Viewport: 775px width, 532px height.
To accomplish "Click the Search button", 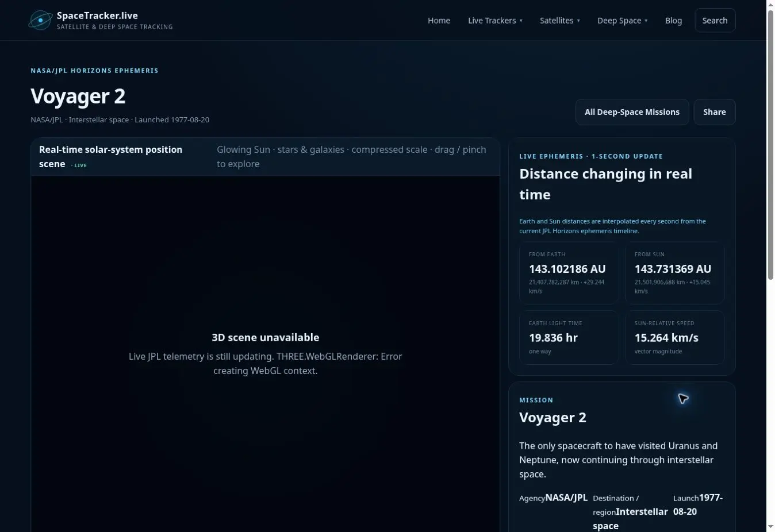I will (x=715, y=20).
